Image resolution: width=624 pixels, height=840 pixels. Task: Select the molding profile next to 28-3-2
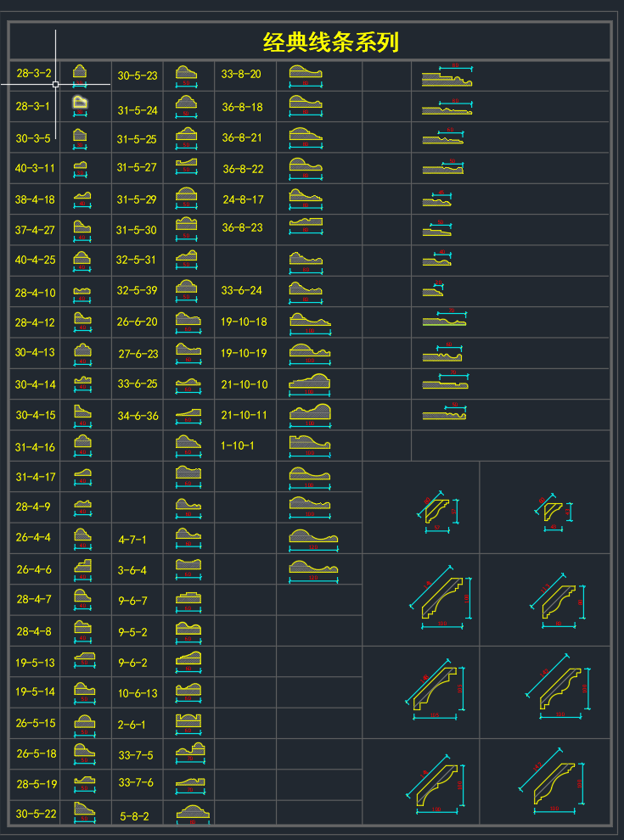coord(80,72)
